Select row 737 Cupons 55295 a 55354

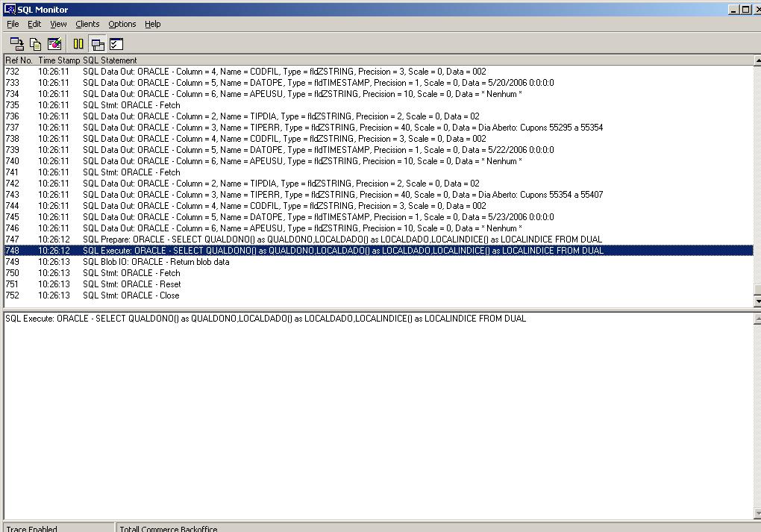pyautogui.click(x=378, y=127)
